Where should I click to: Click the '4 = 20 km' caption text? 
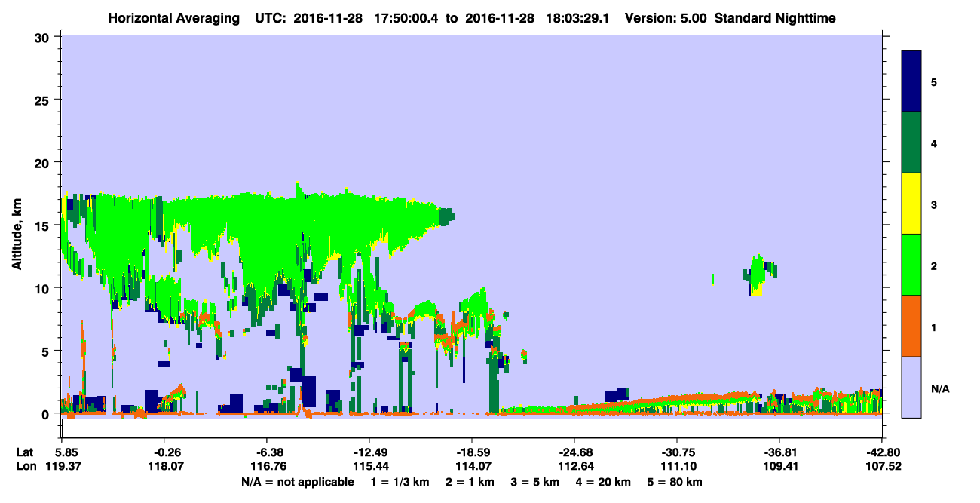point(605,482)
